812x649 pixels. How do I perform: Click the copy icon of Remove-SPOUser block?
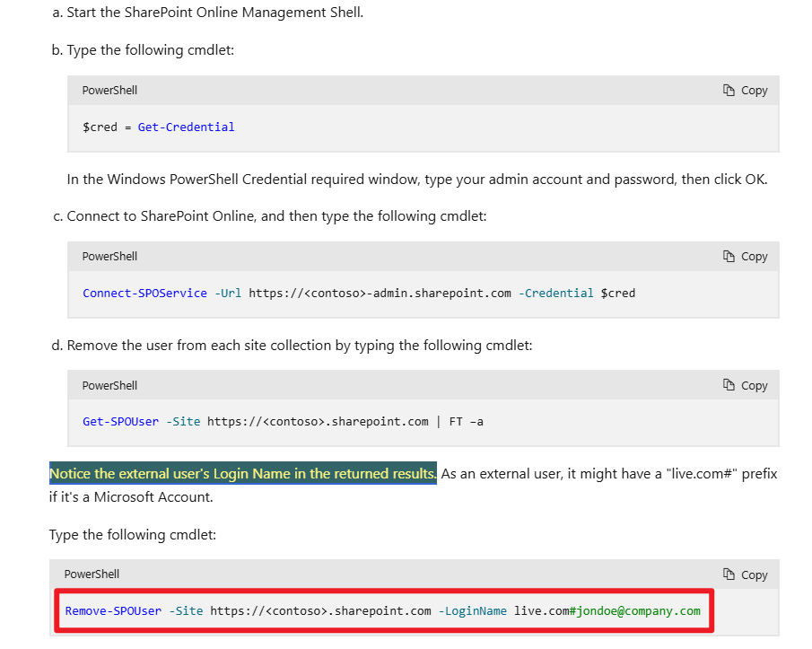click(x=729, y=574)
